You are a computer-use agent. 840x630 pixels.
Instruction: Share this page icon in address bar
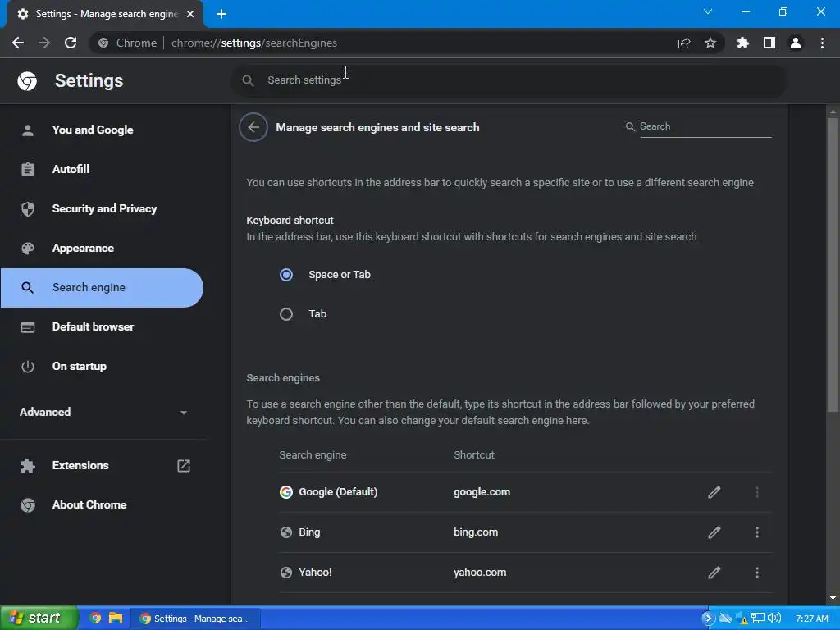click(x=683, y=43)
